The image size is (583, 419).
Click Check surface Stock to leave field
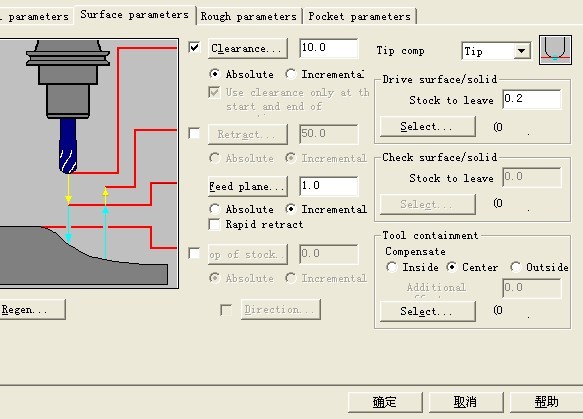[x=532, y=177]
